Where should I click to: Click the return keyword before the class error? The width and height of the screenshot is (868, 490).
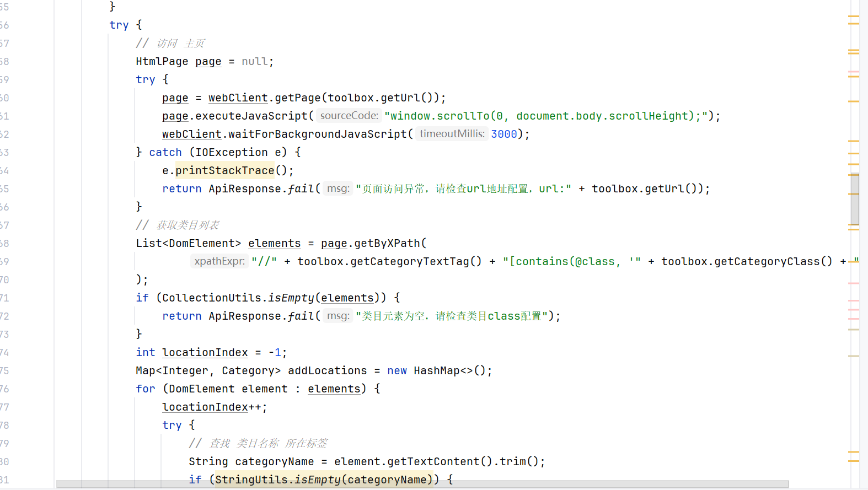click(182, 316)
